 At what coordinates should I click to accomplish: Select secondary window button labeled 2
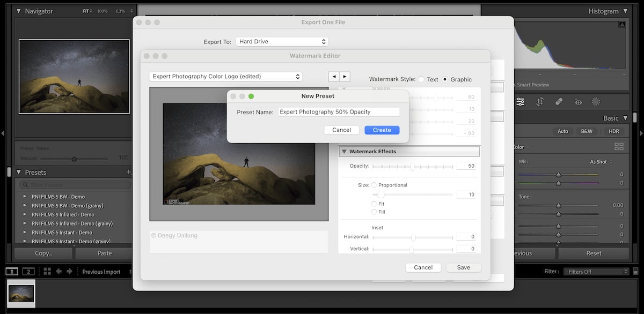coord(28,272)
